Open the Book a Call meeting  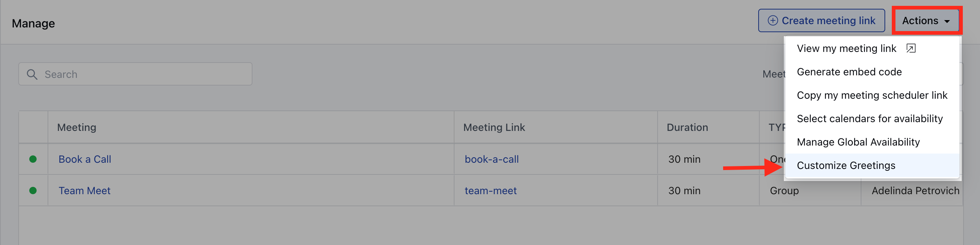(x=85, y=159)
